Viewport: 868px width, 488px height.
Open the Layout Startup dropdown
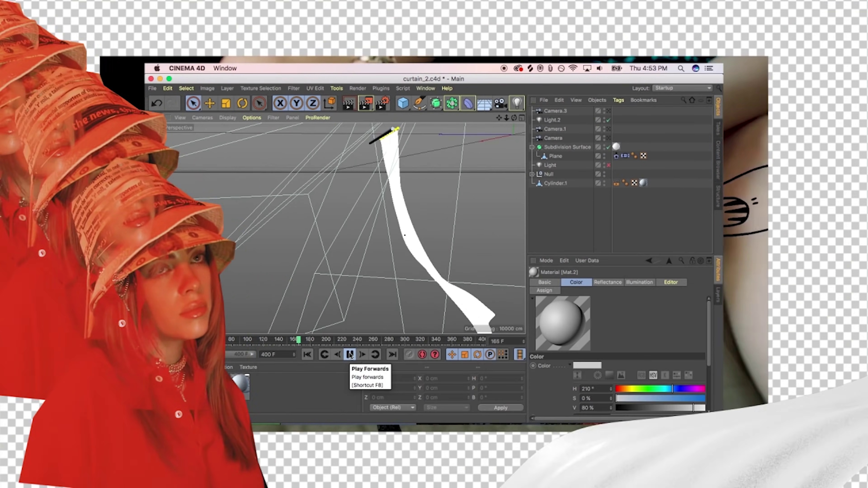point(682,88)
